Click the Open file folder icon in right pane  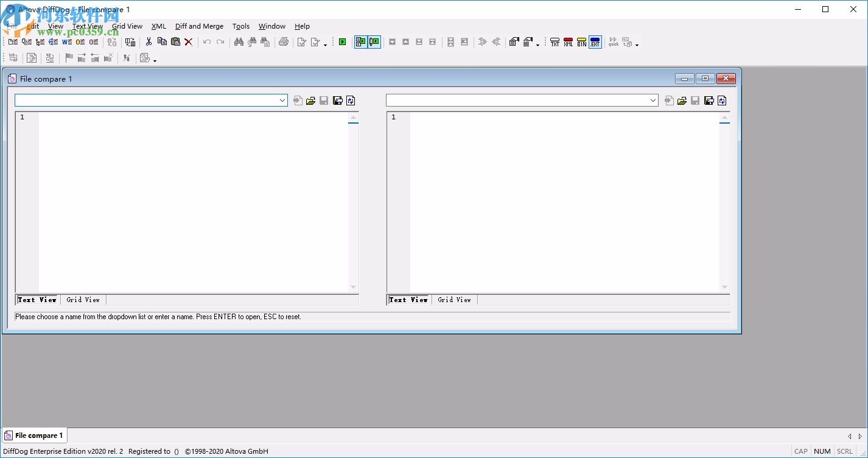pyautogui.click(x=682, y=100)
